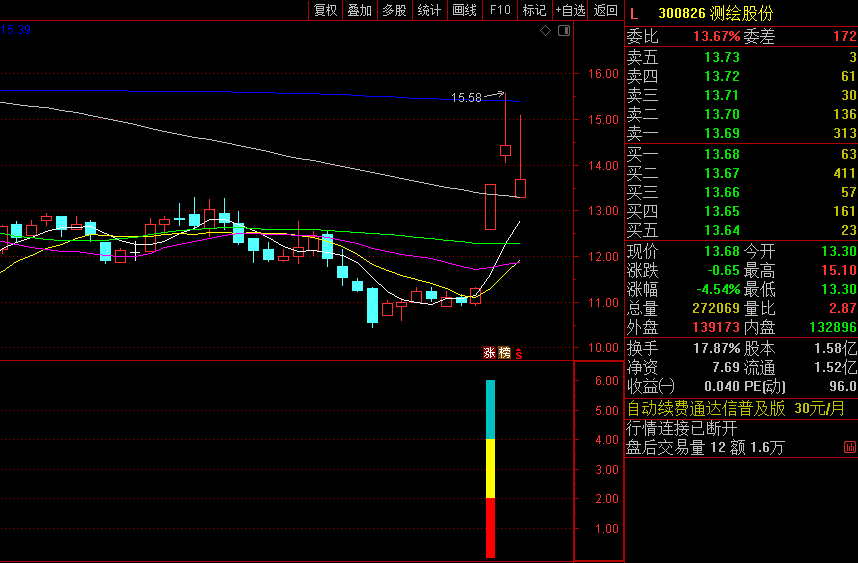
Task: Select the 买四 13.65 order row
Action: (741, 211)
